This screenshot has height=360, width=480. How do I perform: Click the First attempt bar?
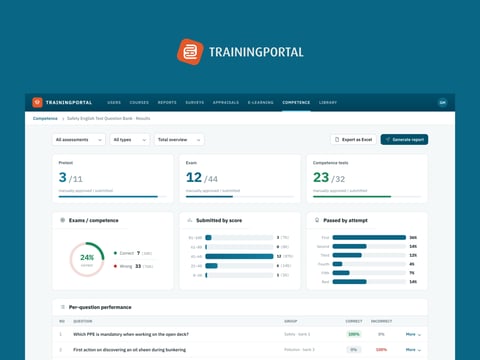369,237
